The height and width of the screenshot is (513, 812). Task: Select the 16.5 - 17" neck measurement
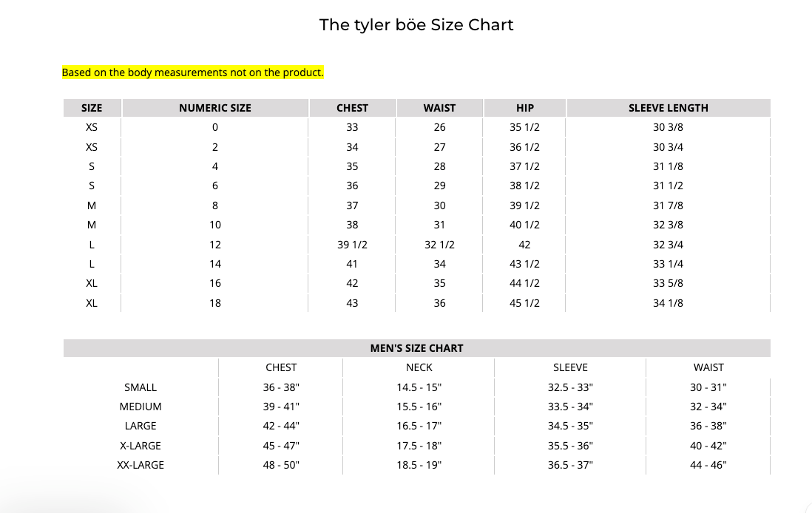(419, 426)
